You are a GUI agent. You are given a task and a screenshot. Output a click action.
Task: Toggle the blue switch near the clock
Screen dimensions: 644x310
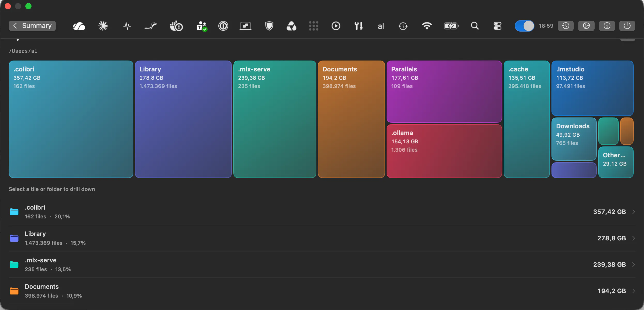[x=524, y=26]
